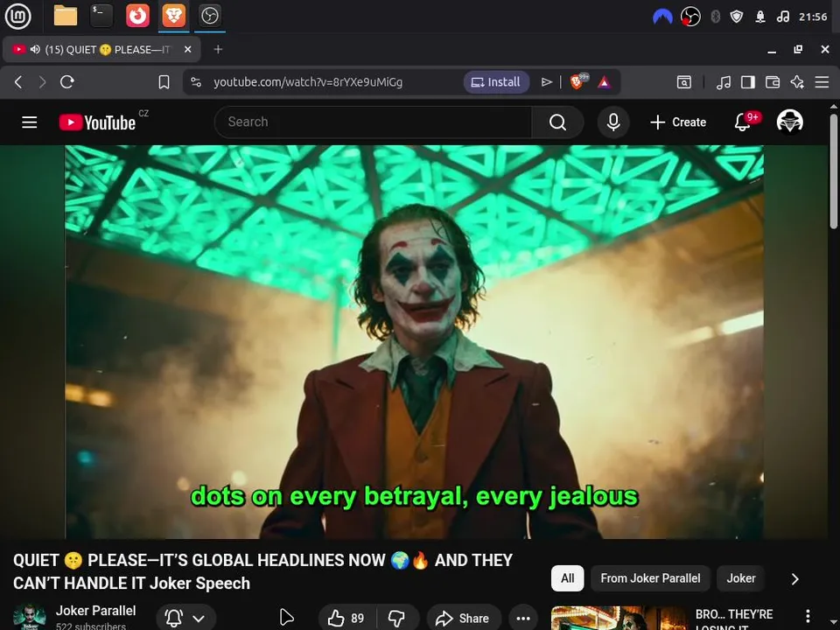
Task: Search with your voice microphone button
Action: pyautogui.click(x=613, y=122)
